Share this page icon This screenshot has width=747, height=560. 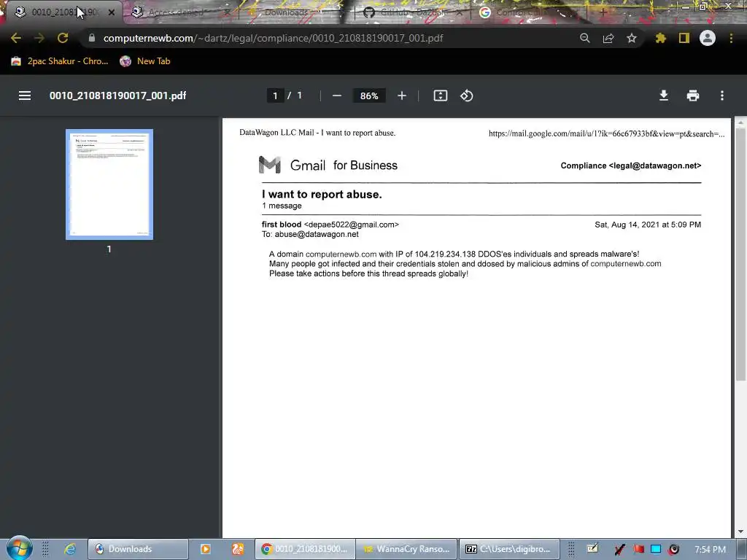608,38
